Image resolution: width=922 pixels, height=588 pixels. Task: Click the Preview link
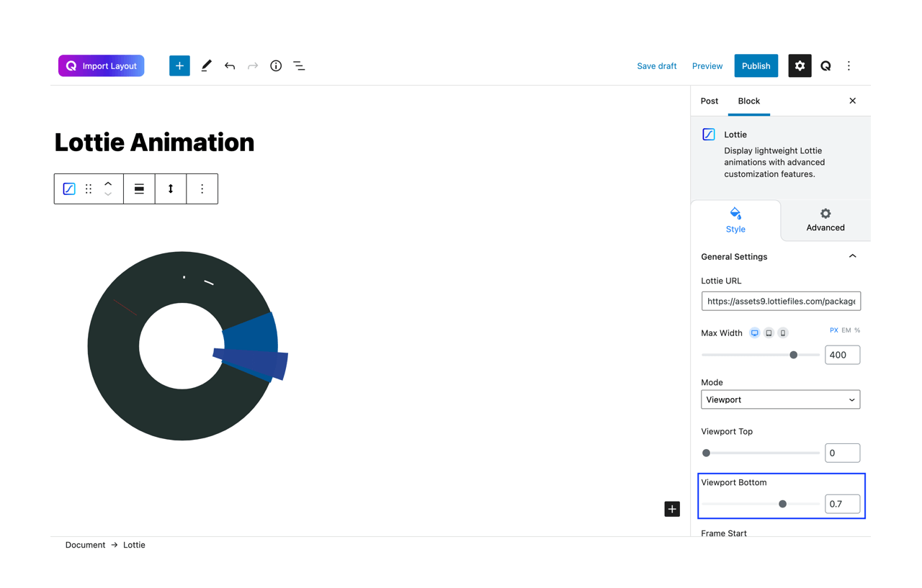707,65
